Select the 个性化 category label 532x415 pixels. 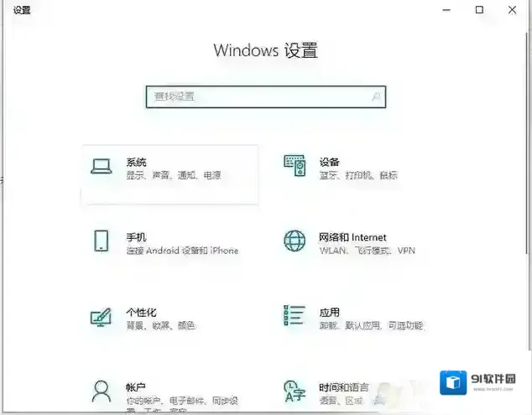pos(141,313)
